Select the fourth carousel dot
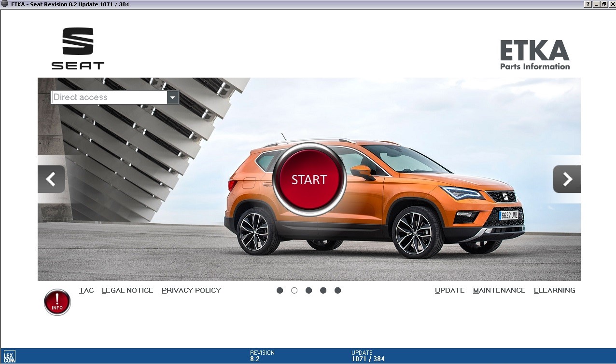616x364 pixels. point(323,290)
